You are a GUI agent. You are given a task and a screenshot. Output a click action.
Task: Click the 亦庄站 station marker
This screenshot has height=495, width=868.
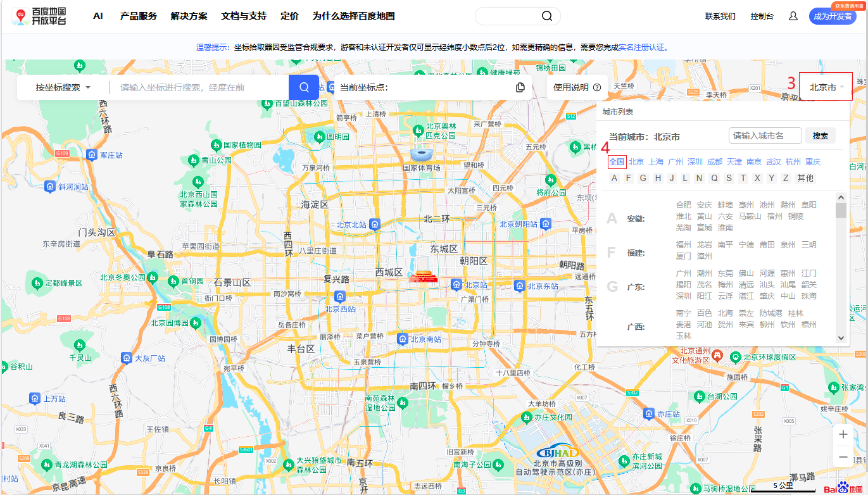pos(648,413)
